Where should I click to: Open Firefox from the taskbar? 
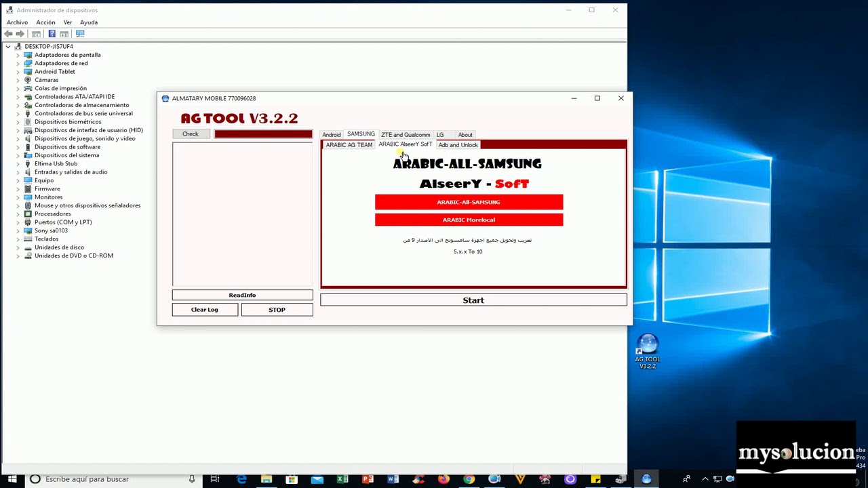click(443, 479)
